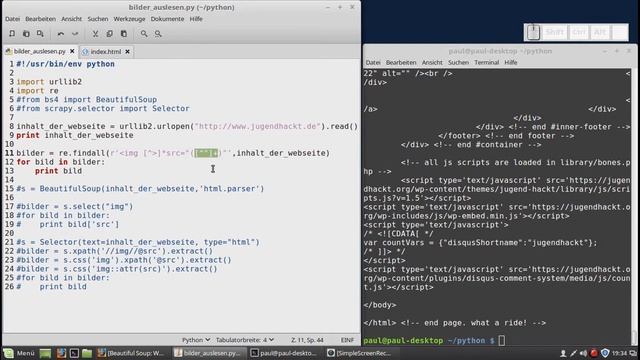The width and height of the screenshot is (640, 360).
Task: Open the terminal Suchen menu
Action: pyautogui.click(x=458, y=62)
